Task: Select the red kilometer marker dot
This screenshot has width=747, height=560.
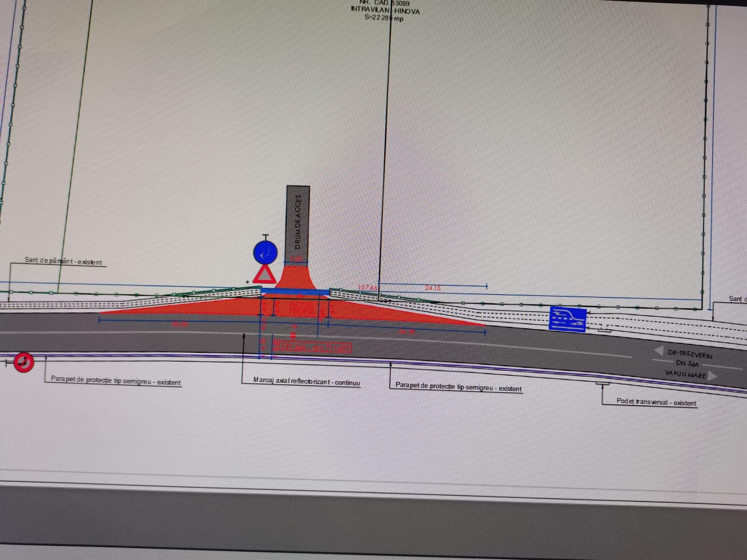Action: pos(293,335)
